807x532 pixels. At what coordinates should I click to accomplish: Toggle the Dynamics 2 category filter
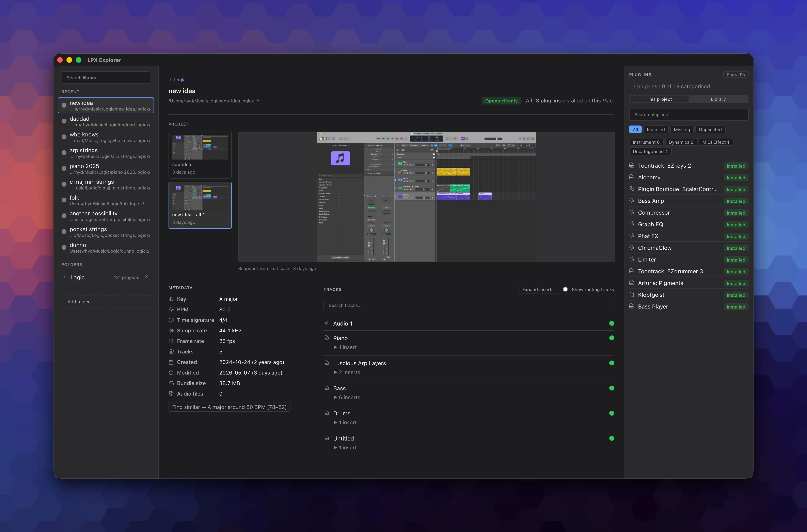point(681,142)
